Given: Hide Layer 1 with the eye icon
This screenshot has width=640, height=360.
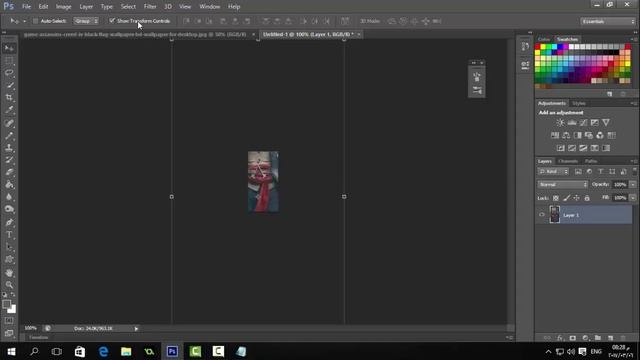Looking at the screenshot, I should click(x=542, y=215).
